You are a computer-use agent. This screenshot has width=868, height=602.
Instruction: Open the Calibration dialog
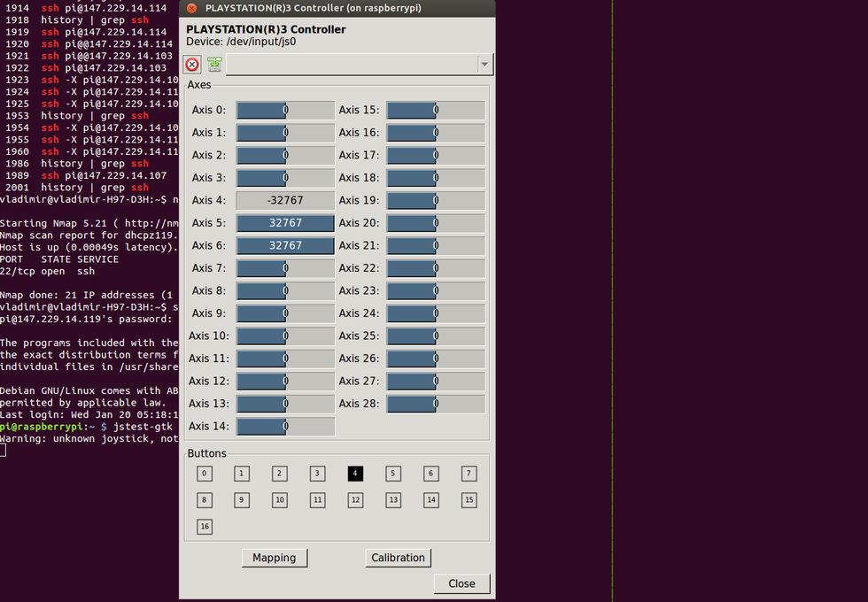(x=398, y=558)
